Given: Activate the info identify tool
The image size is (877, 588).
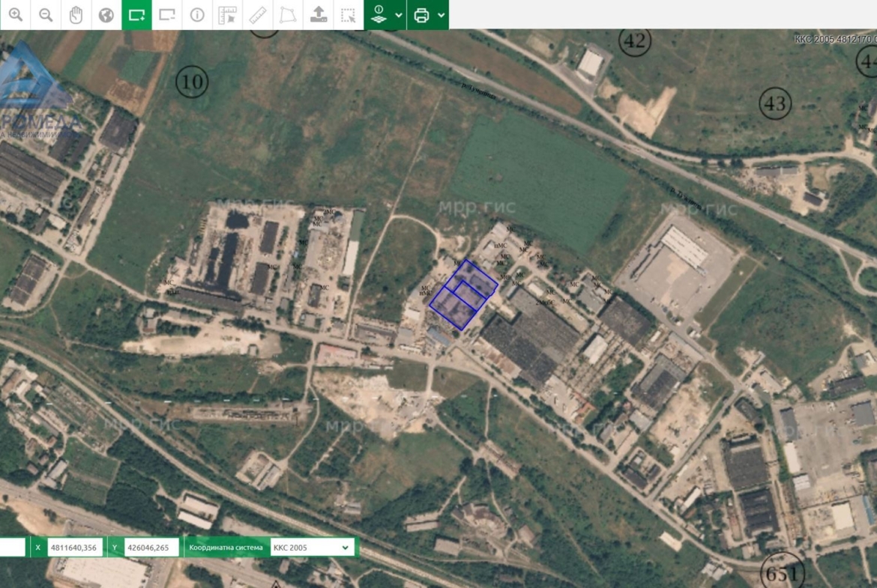Looking at the screenshot, I should pyautogui.click(x=197, y=15).
